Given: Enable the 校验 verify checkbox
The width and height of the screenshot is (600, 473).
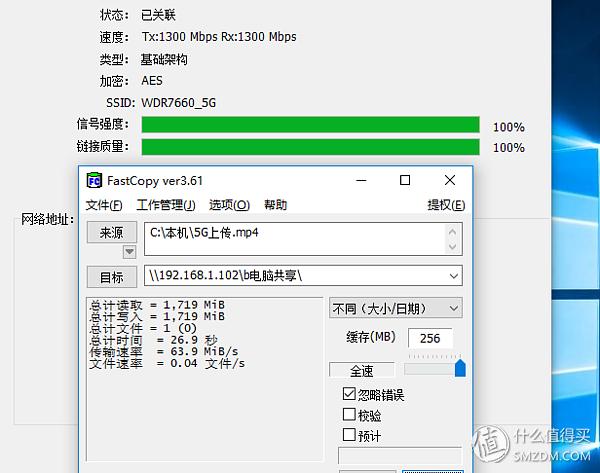Looking at the screenshot, I should [x=349, y=414].
